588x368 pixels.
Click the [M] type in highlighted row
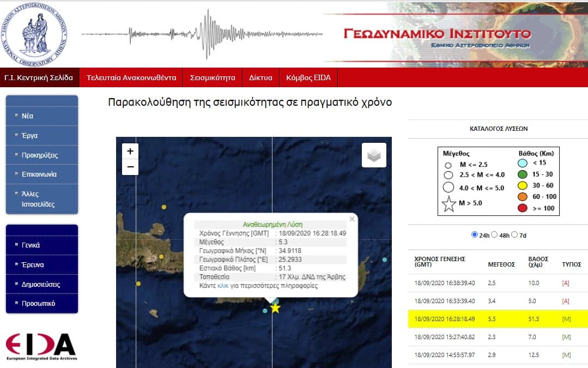pos(566,319)
